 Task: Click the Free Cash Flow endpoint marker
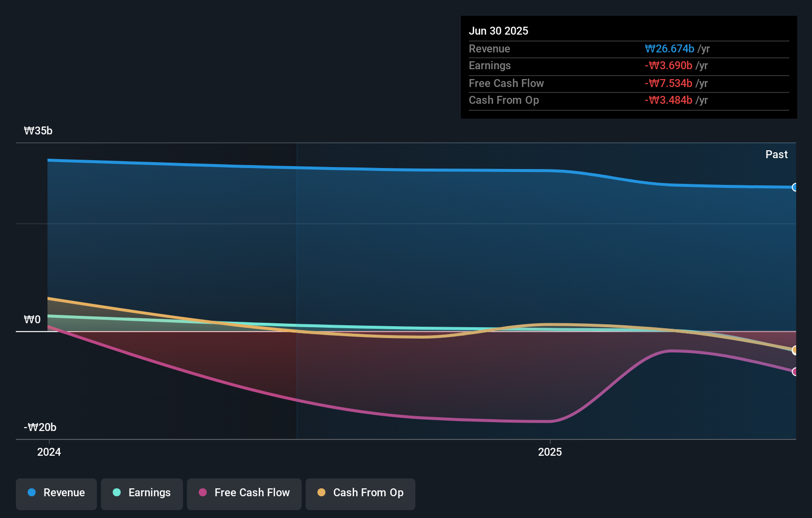[x=795, y=372]
